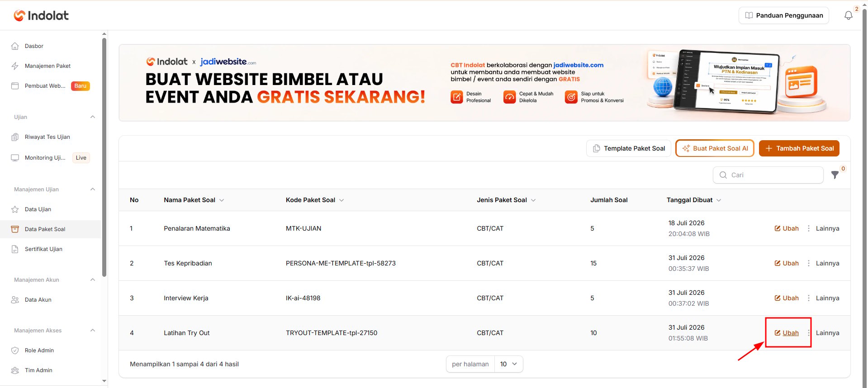Open the notification bell
868x388 pixels.
coord(849,15)
